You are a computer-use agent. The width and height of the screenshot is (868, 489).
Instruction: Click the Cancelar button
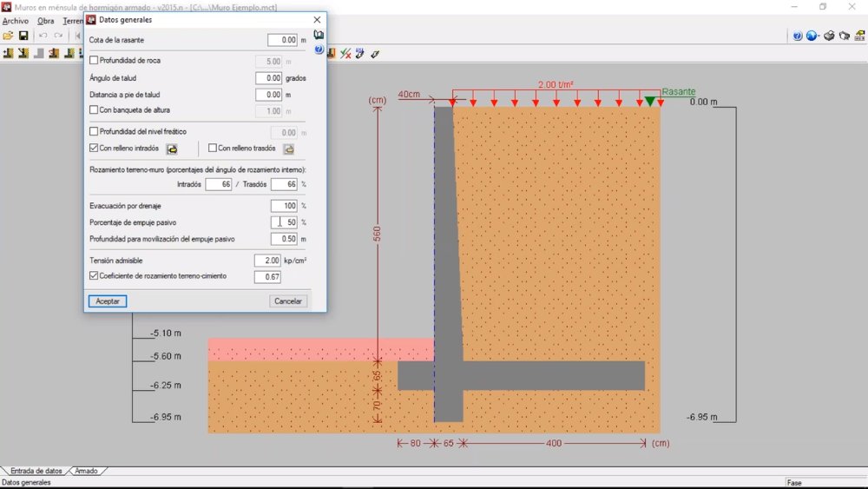click(288, 301)
